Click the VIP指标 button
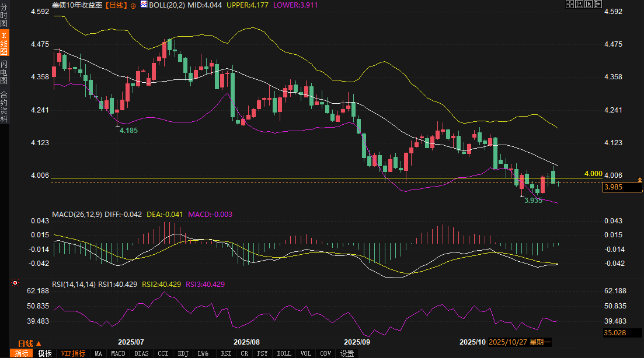This screenshot has height=358, width=644. [73, 353]
